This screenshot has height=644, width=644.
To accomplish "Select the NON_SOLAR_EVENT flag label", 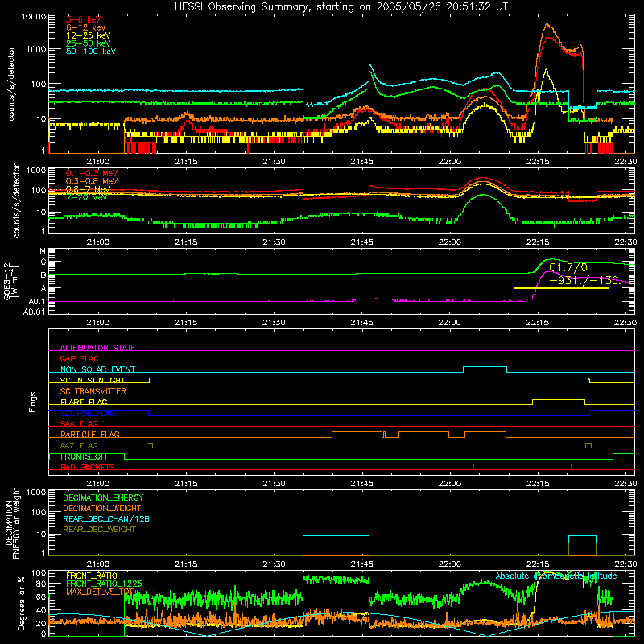I will (x=97, y=369).
